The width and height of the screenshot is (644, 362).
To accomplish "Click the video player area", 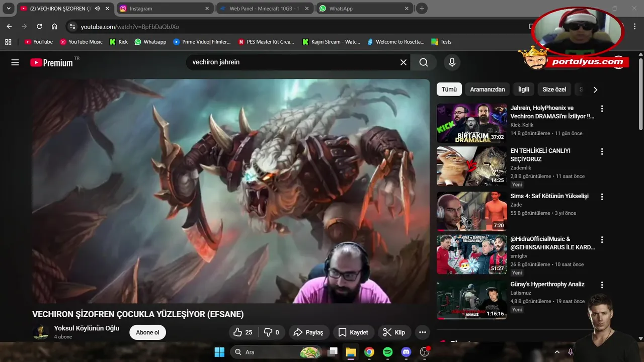I will pos(231,191).
